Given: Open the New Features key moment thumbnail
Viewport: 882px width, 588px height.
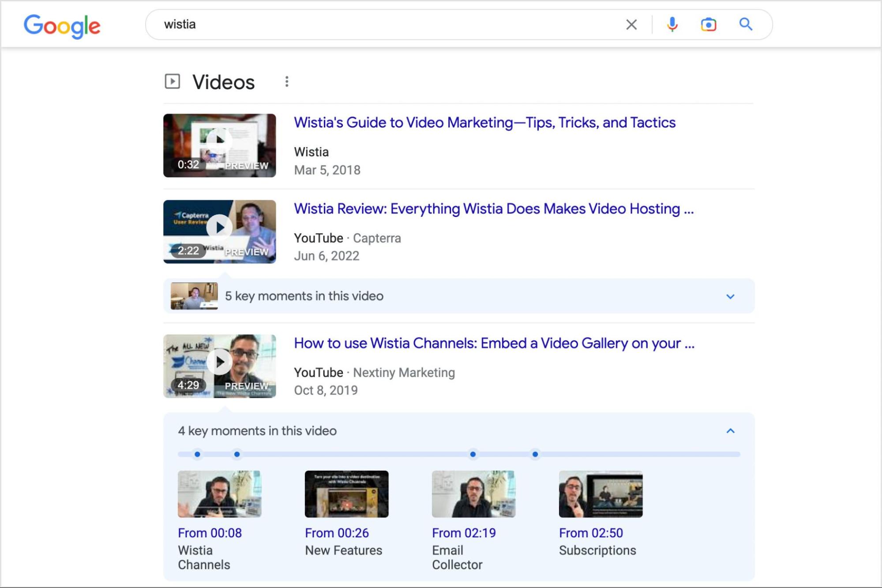Looking at the screenshot, I should pos(347,494).
